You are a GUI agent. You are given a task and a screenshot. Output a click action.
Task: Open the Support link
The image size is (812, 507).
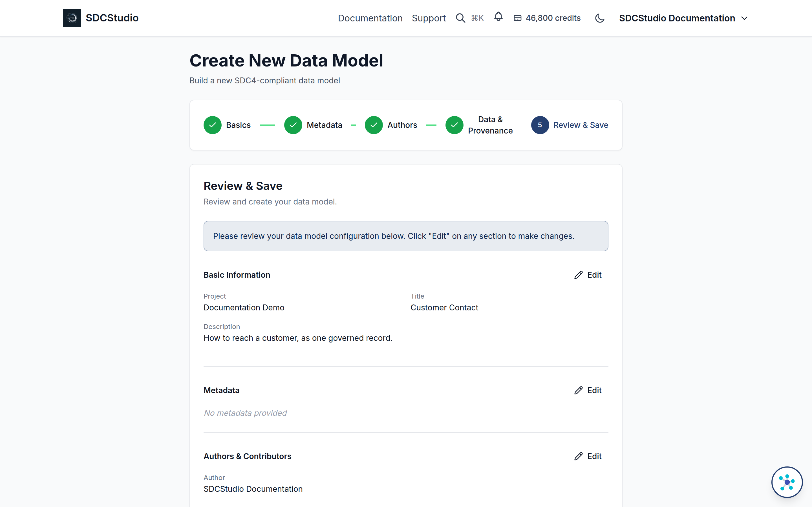(429, 18)
